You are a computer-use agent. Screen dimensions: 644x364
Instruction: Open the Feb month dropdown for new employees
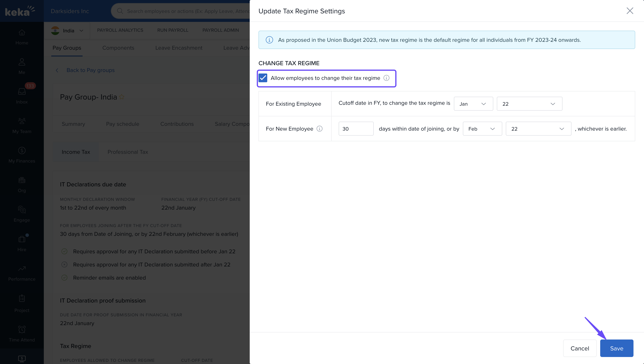coord(482,129)
